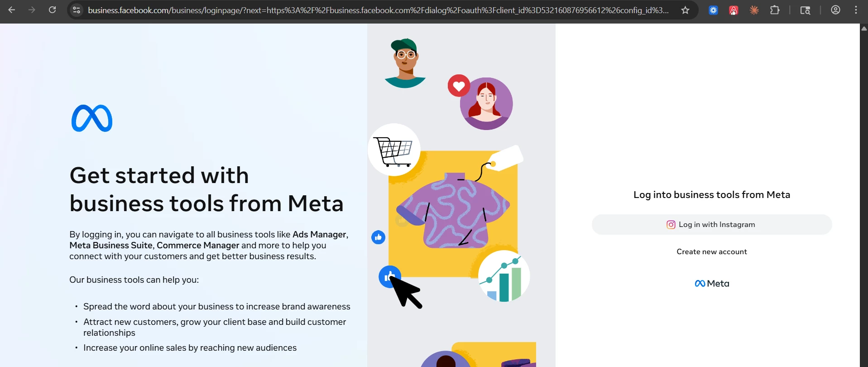Viewport: 868px width, 367px height.
Task: Click the large blue Meta logo
Action: point(92,118)
